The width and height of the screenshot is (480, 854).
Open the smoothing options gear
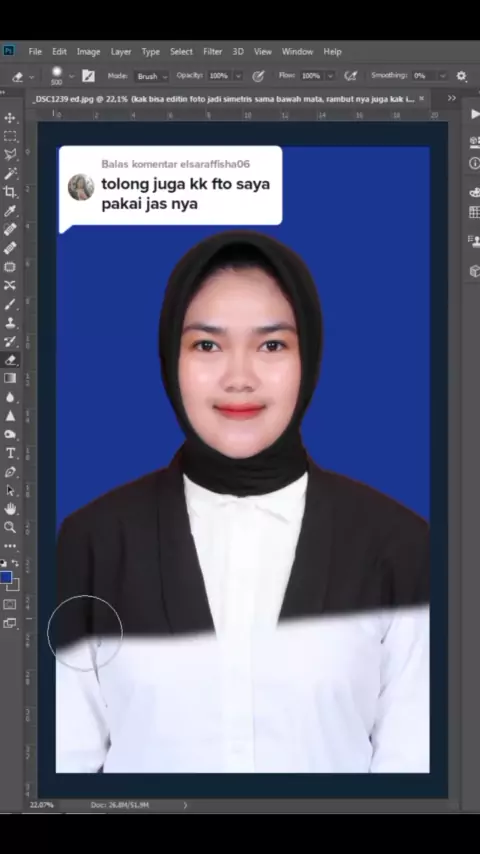click(461, 76)
